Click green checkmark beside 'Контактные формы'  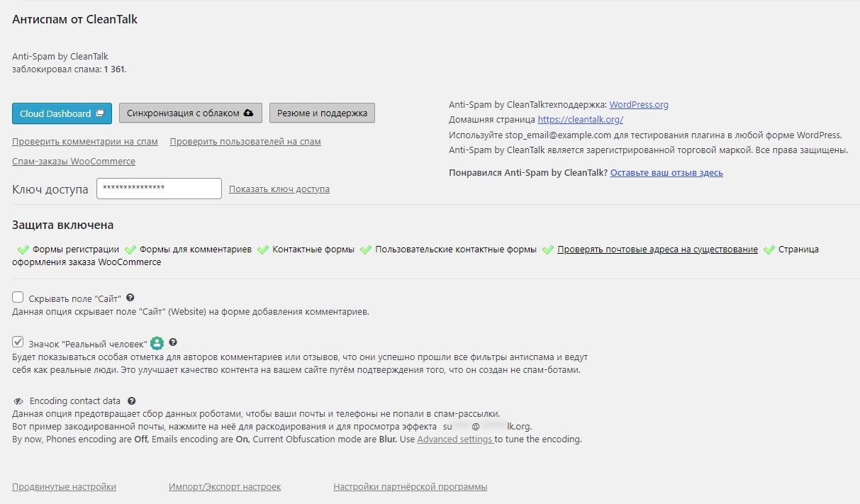click(264, 250)
